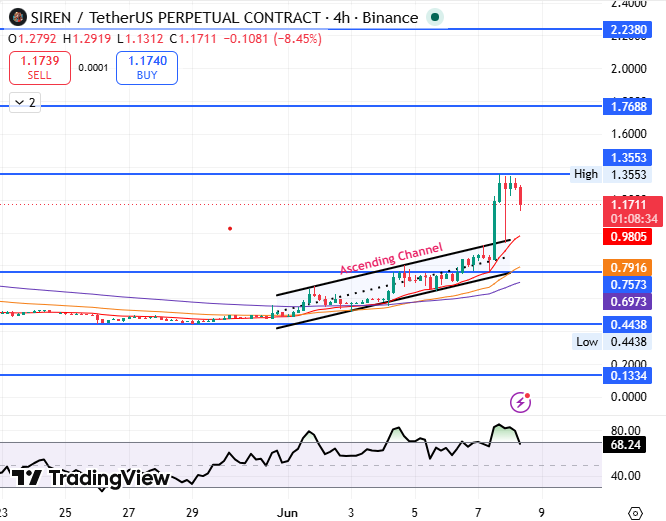Click the RSI value 68.24 label

(x=624, y=445)
